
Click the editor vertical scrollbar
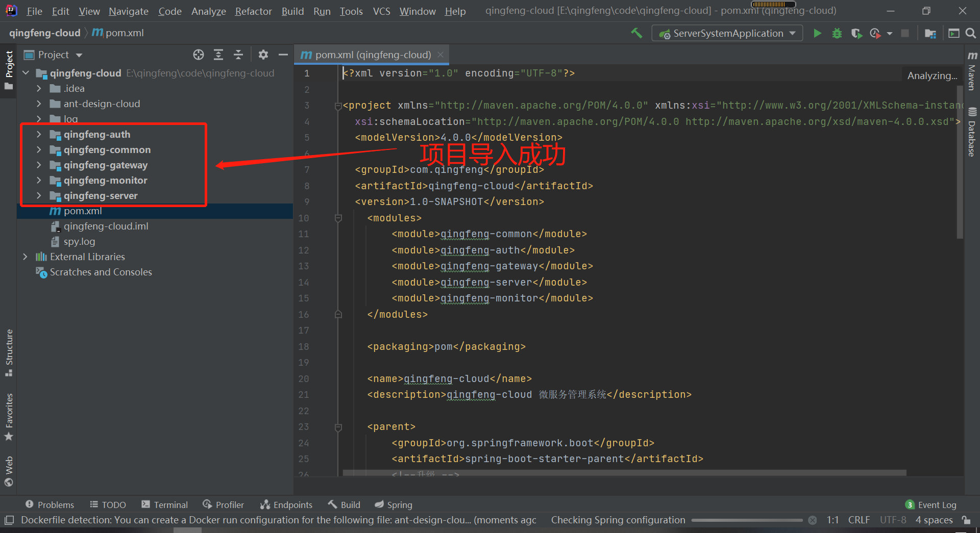960,163
